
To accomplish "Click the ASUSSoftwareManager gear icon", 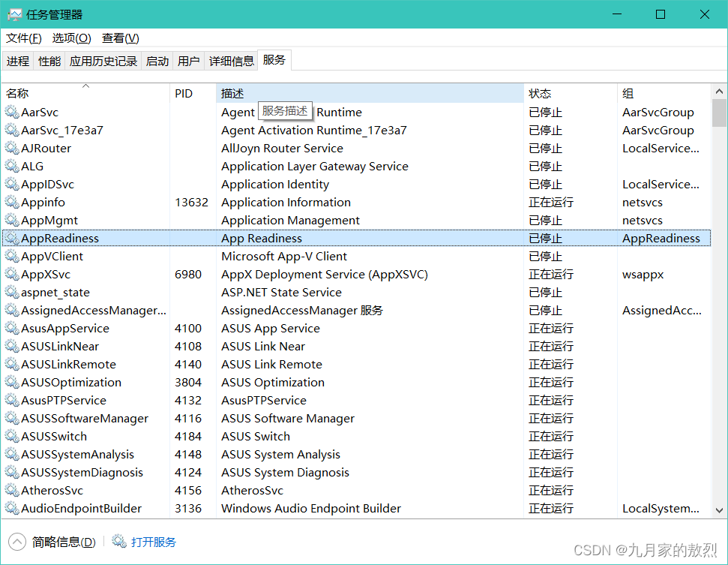I will [x=12, y=418].
